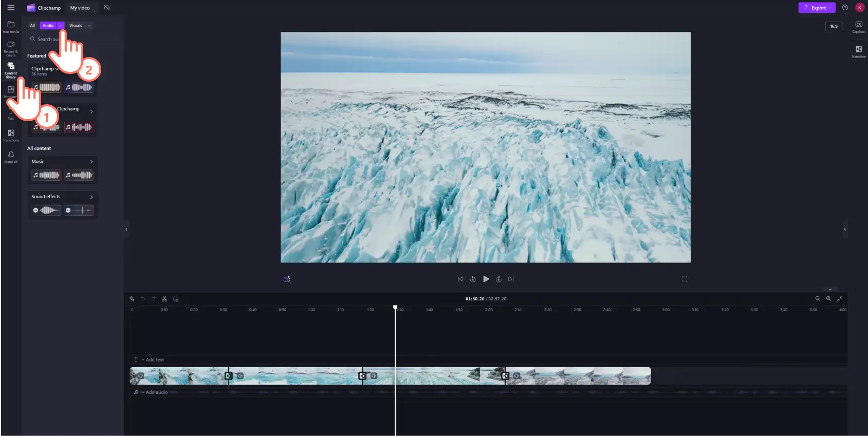Open Record & create panel
Screen dimensions: 868x436
coord(11,49)
